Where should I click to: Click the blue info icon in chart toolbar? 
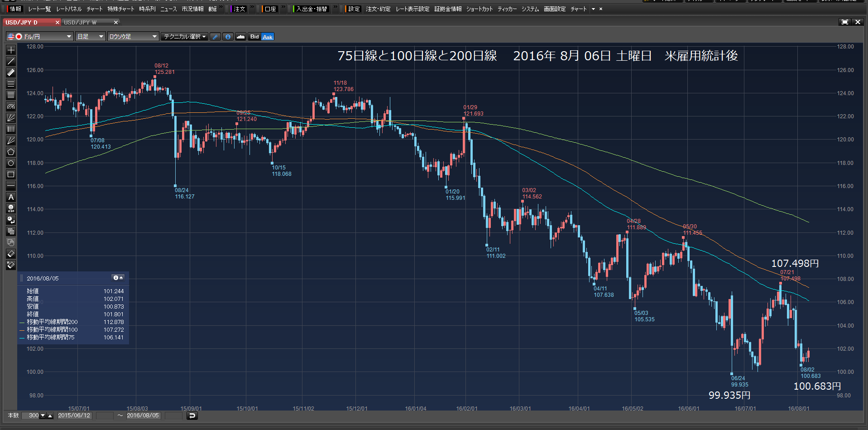click(x=228, y=37)
